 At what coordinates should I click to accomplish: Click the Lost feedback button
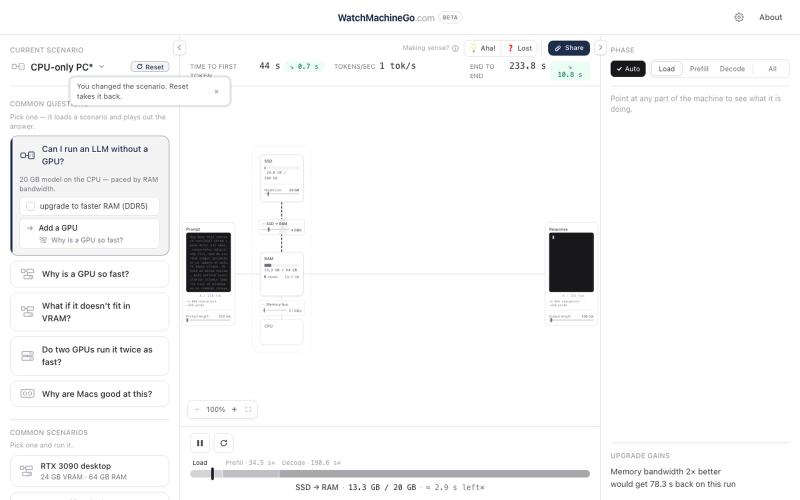[x=520, y=48]
